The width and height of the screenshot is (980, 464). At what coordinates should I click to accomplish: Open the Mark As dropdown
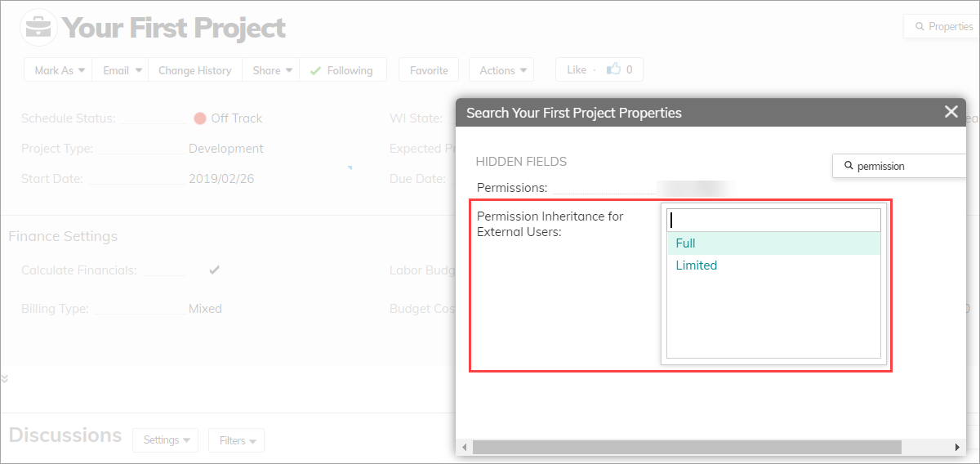(x=59, y=70)
